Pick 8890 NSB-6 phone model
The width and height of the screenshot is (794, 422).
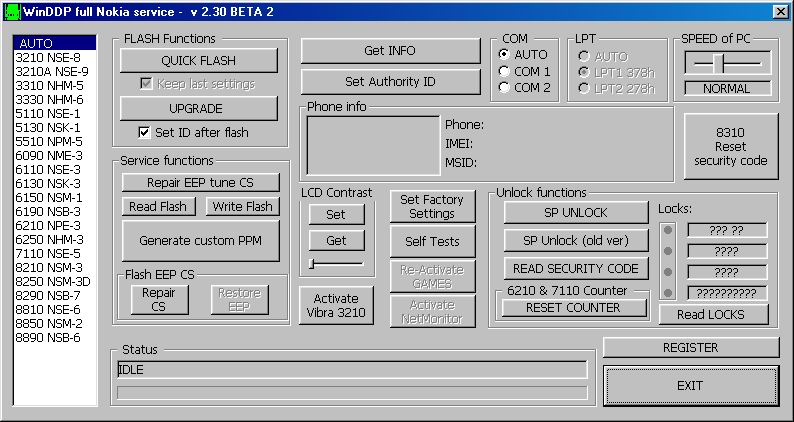tap(55, 338)
